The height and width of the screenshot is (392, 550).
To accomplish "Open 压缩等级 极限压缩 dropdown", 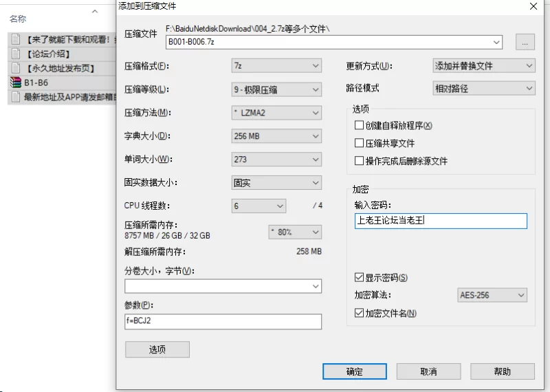I will click(x=276, y=90).
